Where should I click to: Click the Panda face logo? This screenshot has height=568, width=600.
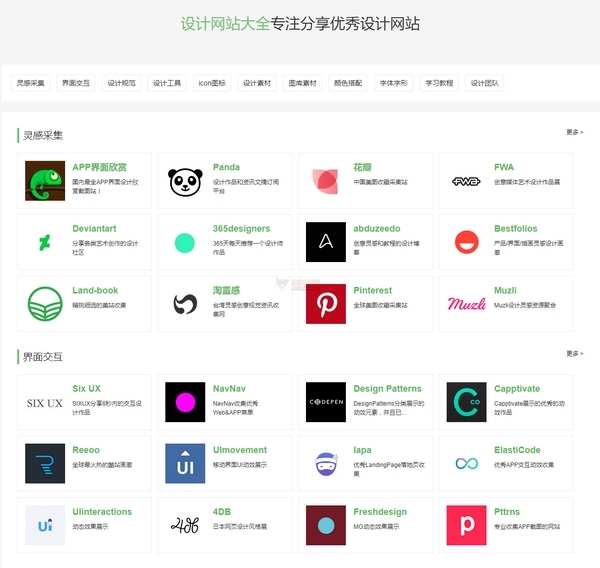coord(185,182)
